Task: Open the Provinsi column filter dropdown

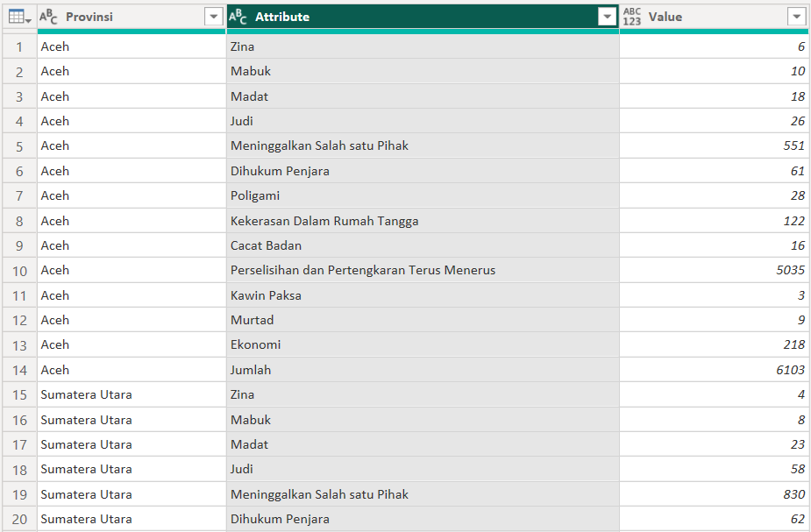Action: [x=213, y=17]
